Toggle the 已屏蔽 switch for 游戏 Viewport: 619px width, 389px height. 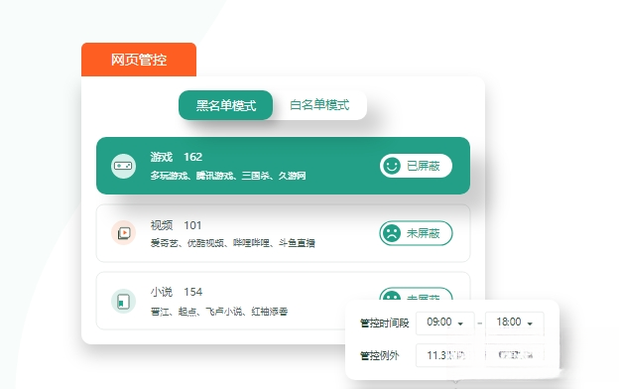coord(416,166)
